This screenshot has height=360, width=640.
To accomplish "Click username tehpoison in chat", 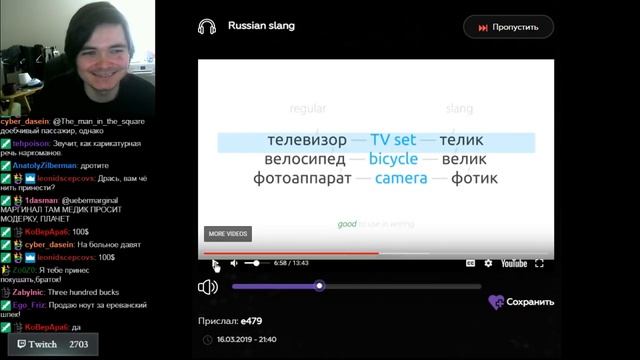I will 31,144.
